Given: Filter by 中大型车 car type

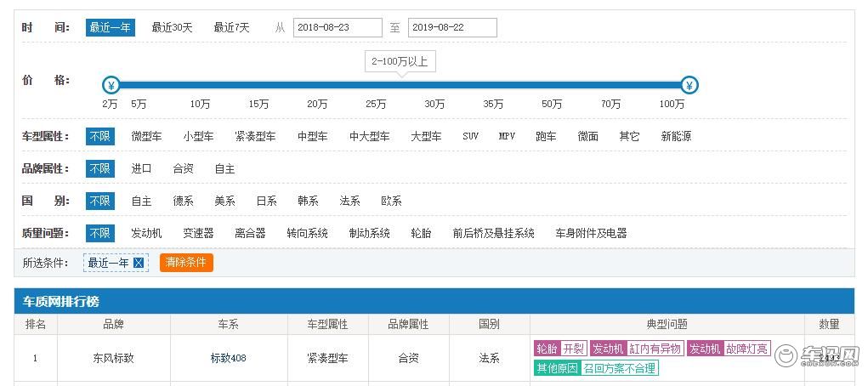Looking at the screenshot, I should [369, 136].
